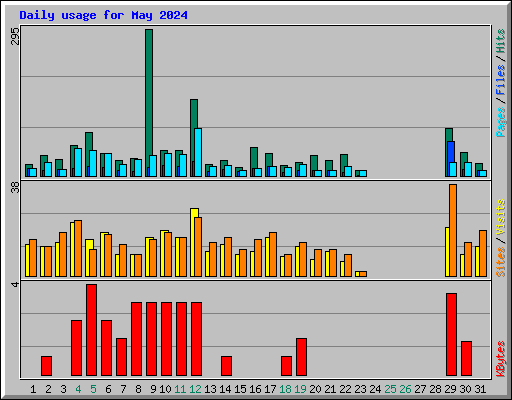Select the red KBytes bar for day 29
The image size is (512, 400).
(452, 335)
